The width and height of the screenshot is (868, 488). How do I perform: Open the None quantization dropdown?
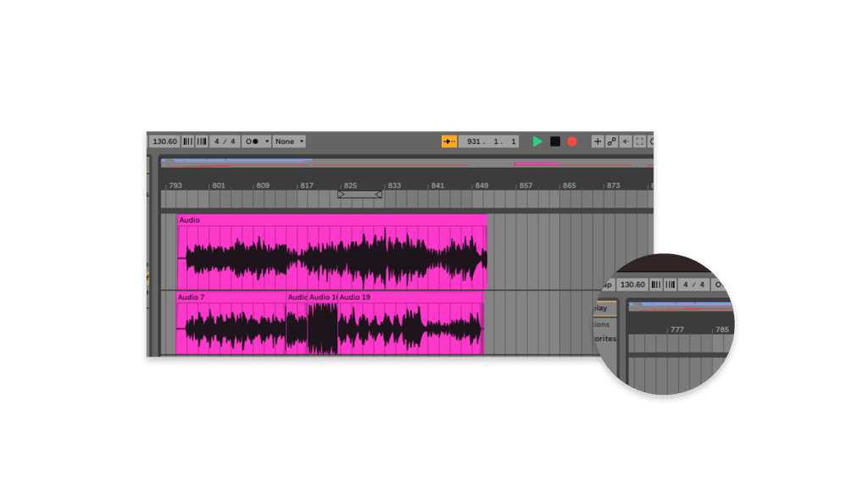coord(287,141)
